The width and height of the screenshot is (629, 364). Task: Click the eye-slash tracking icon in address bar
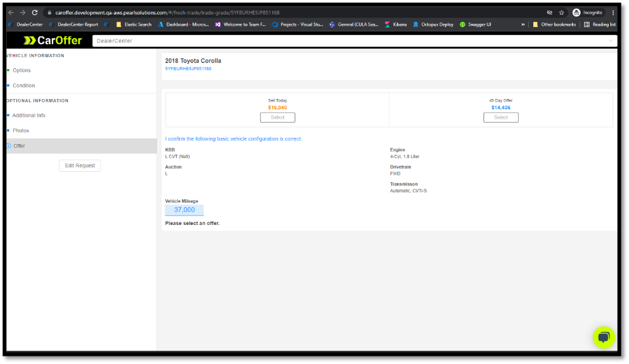[549, 13]
